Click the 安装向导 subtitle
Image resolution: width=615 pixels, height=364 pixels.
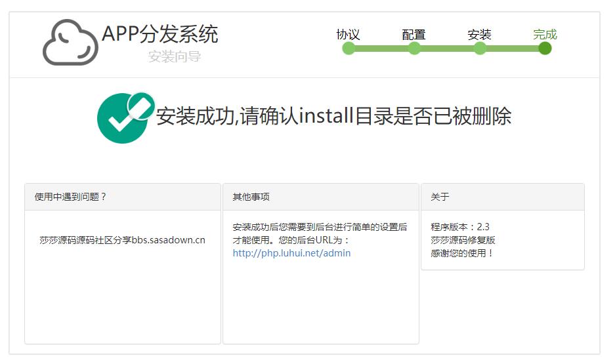(175, 56)
